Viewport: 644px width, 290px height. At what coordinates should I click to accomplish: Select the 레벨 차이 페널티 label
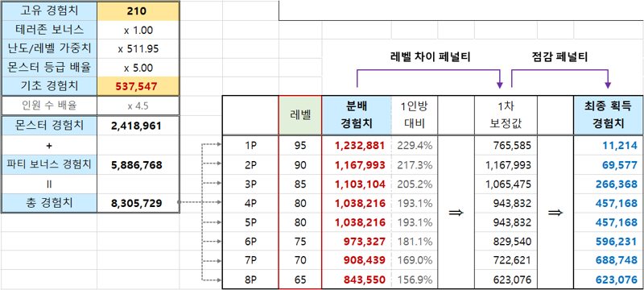430,57
